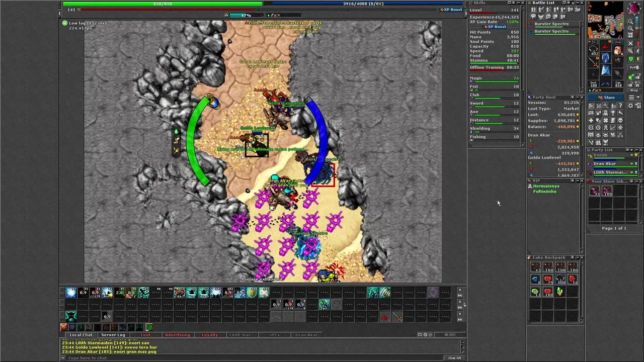Use the red hat action bar slot
The width and height of the screenshot is (644, 362).
(385, 317)
